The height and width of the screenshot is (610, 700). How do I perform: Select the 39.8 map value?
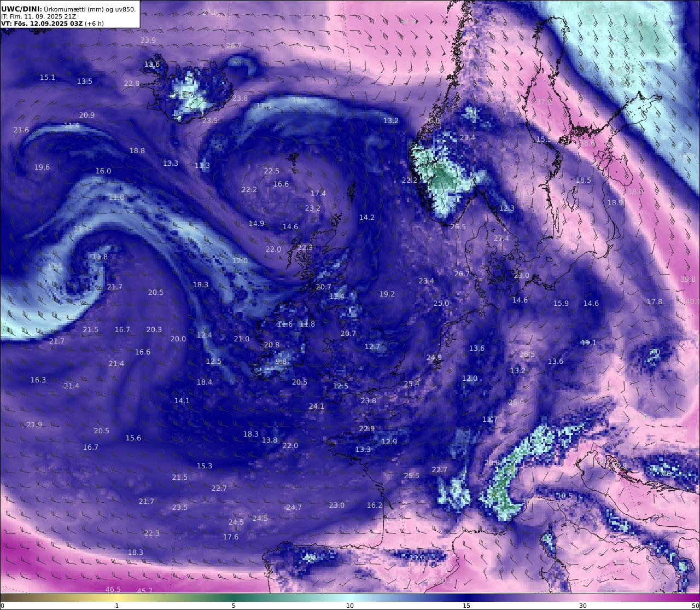click(688, 280)
